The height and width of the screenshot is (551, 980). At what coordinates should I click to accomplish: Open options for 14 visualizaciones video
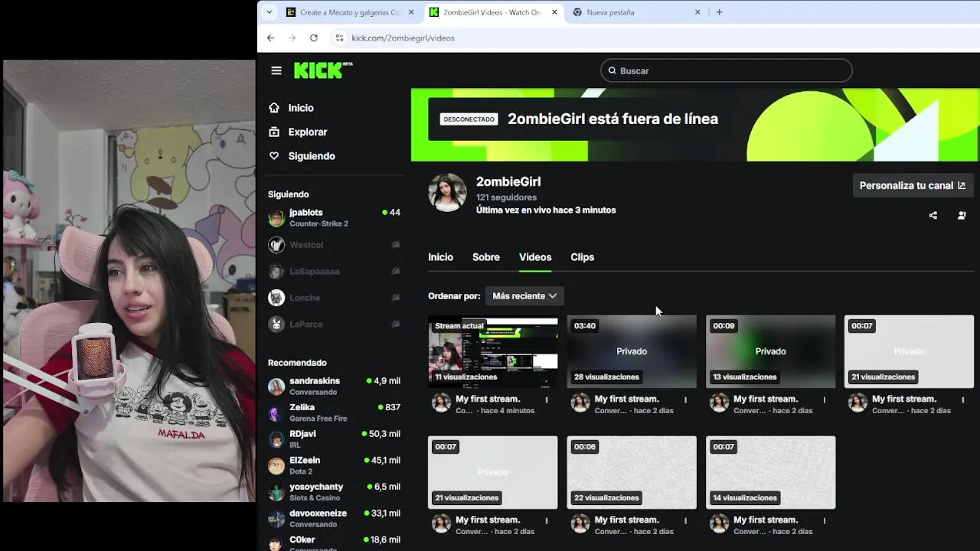pos(825,520)
